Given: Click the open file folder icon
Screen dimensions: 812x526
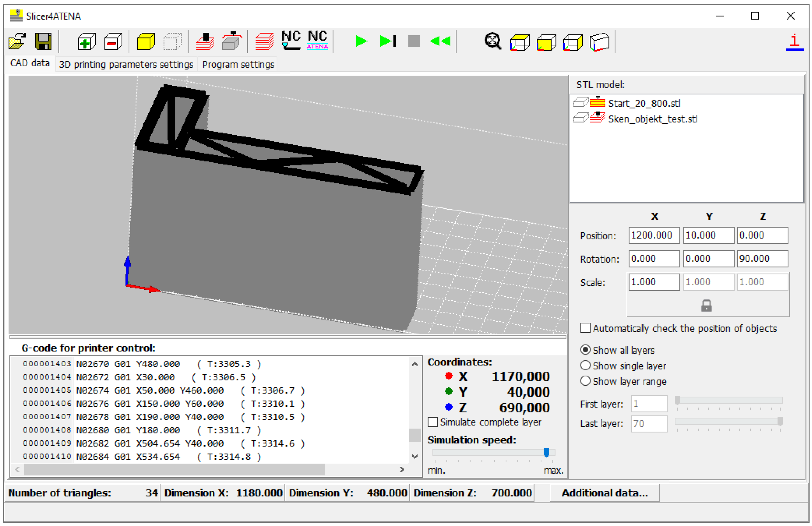Looking at the screenshot, I should pos(17,41).
